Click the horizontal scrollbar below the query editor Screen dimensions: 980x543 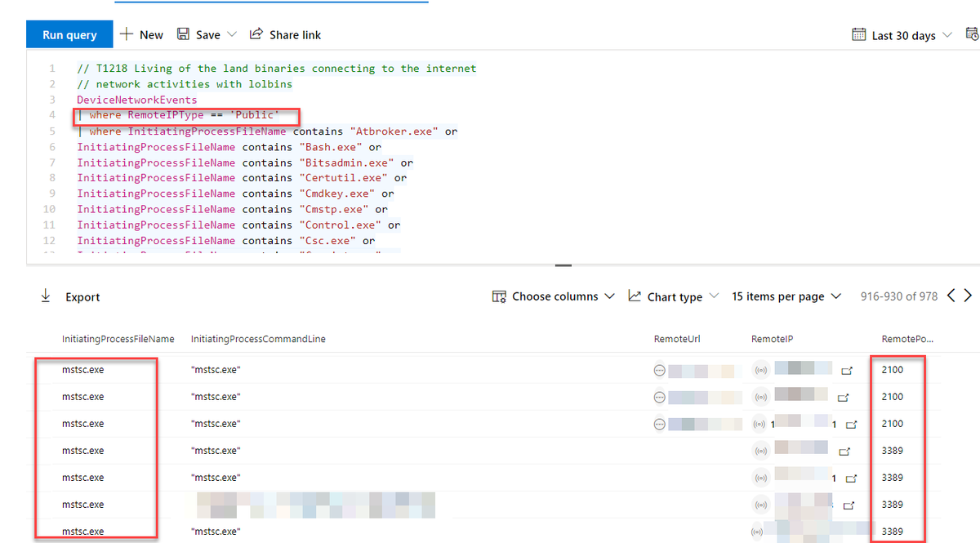[x=562, y=263]
